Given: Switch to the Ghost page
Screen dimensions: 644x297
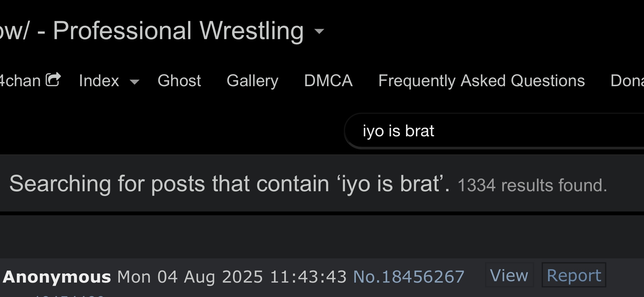Looking at the screenshot, I should point(179,81).
